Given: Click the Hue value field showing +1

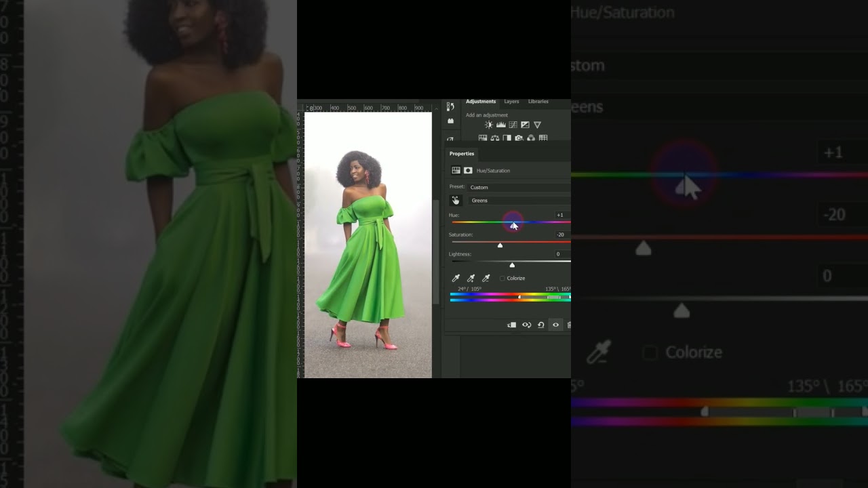Looking at the screenshot, I should click(x=562, y=215).
